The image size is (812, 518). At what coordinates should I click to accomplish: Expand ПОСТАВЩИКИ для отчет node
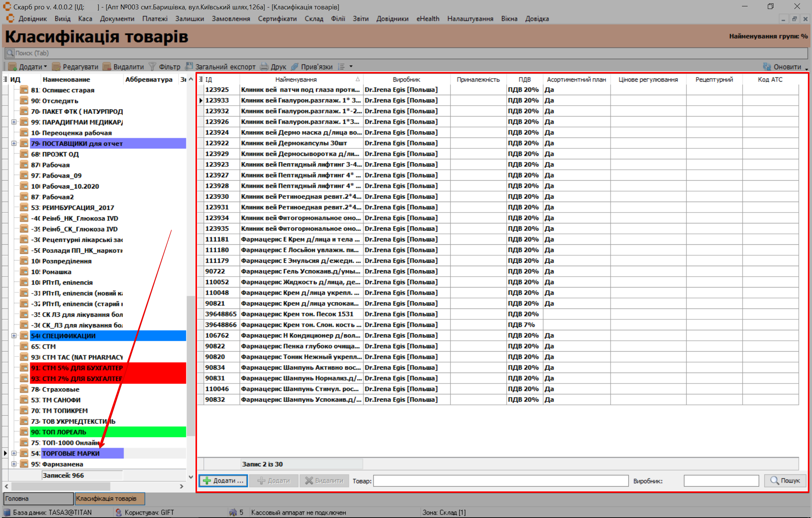tap(14, 143)
